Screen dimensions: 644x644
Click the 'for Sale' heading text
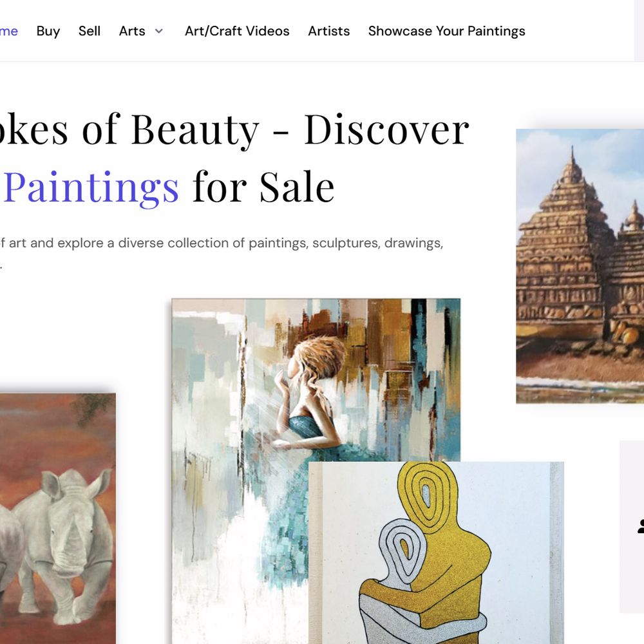tap(263, 187)
